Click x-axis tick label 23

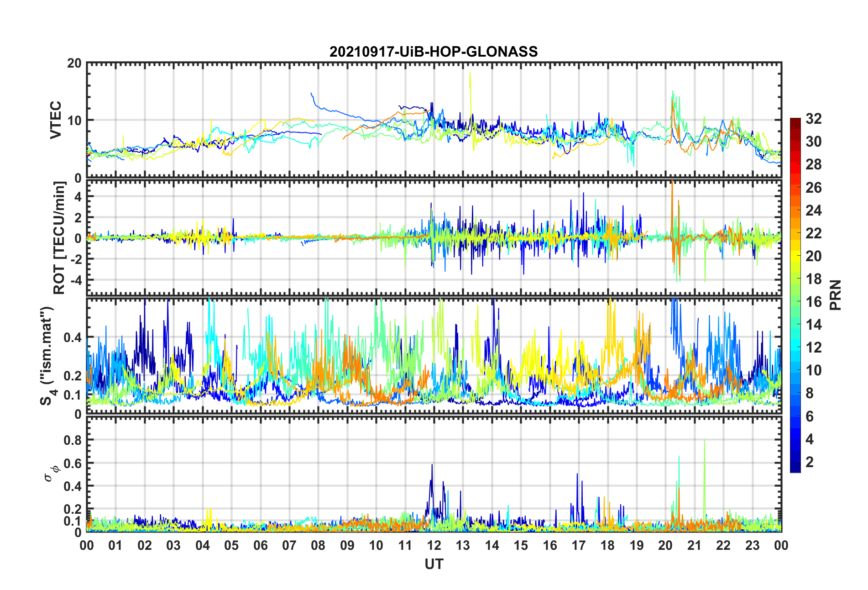coord(752,546)
